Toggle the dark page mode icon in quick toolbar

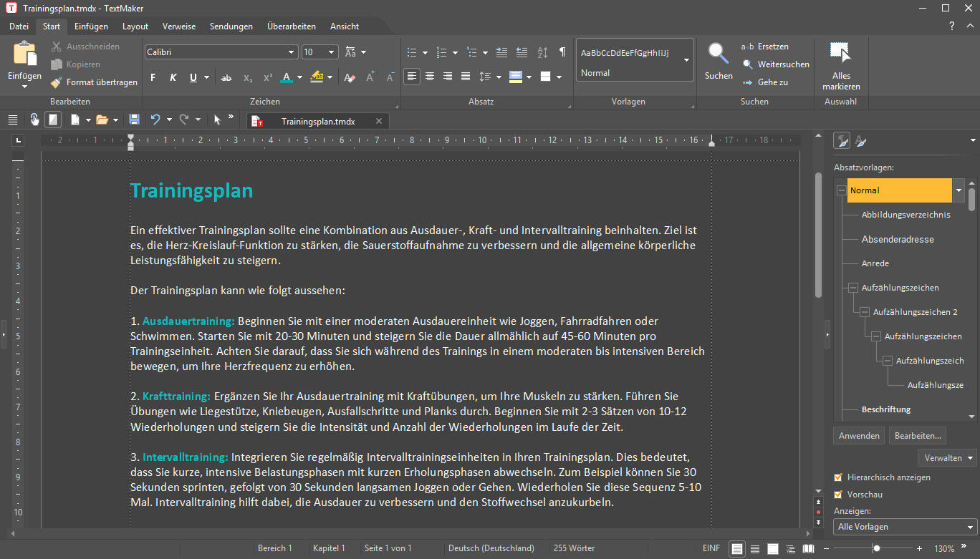53,120
